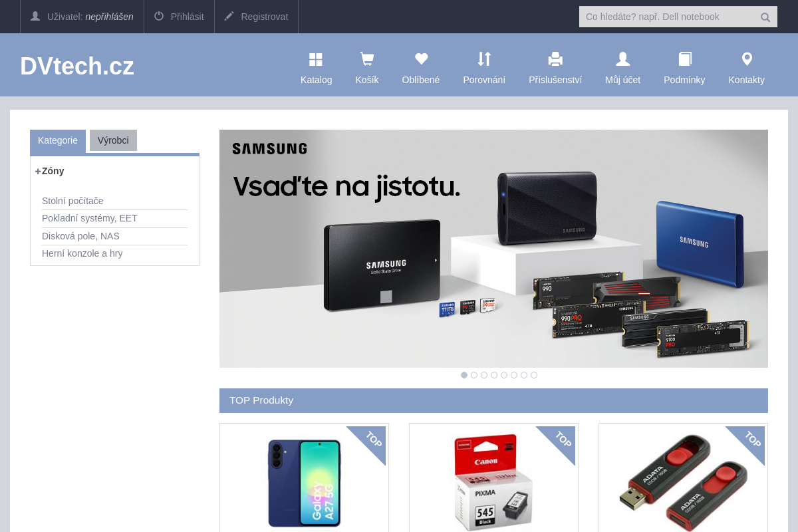Click the Podmínky book icon
798x532 pixels.
click(684, 59)
